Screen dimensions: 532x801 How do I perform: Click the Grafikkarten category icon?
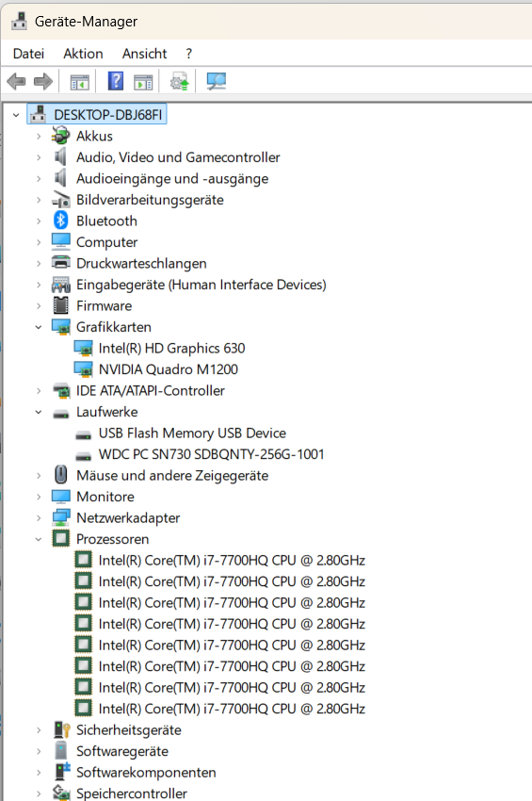(x=61, y=327)
